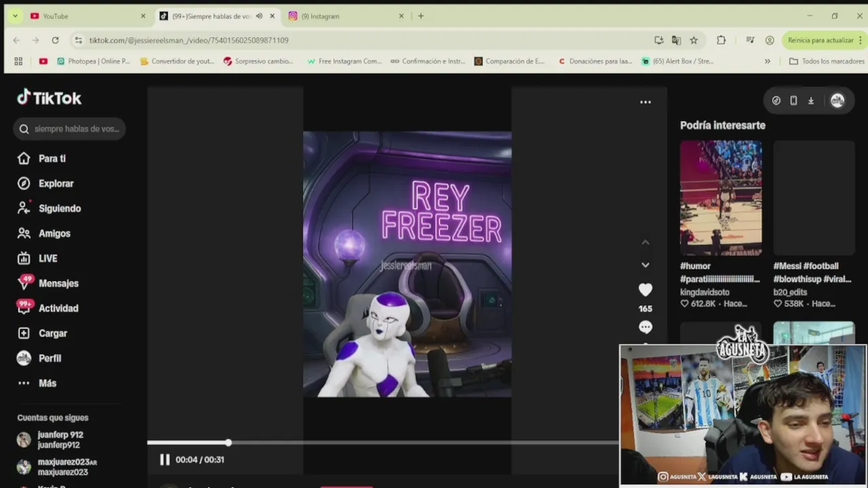
Task: Open the tab search dropdown
Action: (15, 16)
